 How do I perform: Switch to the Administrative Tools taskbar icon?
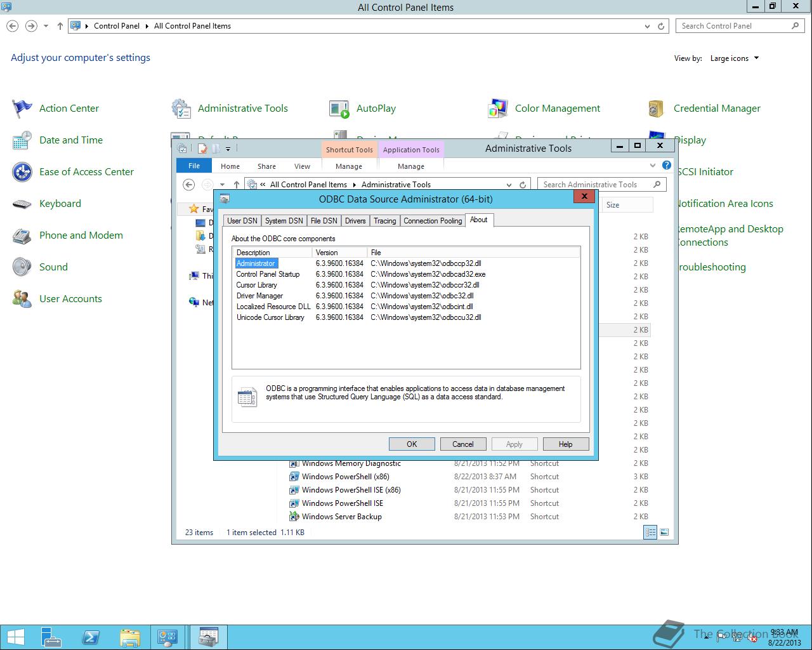(208, 637)
